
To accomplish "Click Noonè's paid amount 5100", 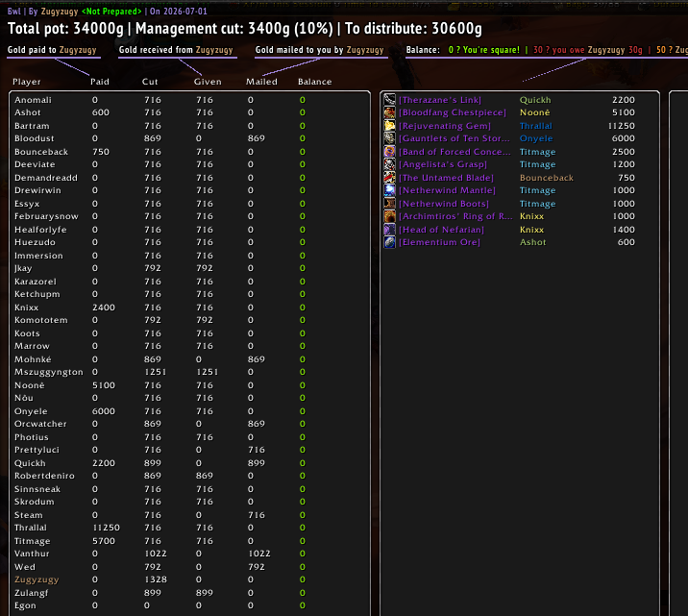I will [x=104, y=385].
